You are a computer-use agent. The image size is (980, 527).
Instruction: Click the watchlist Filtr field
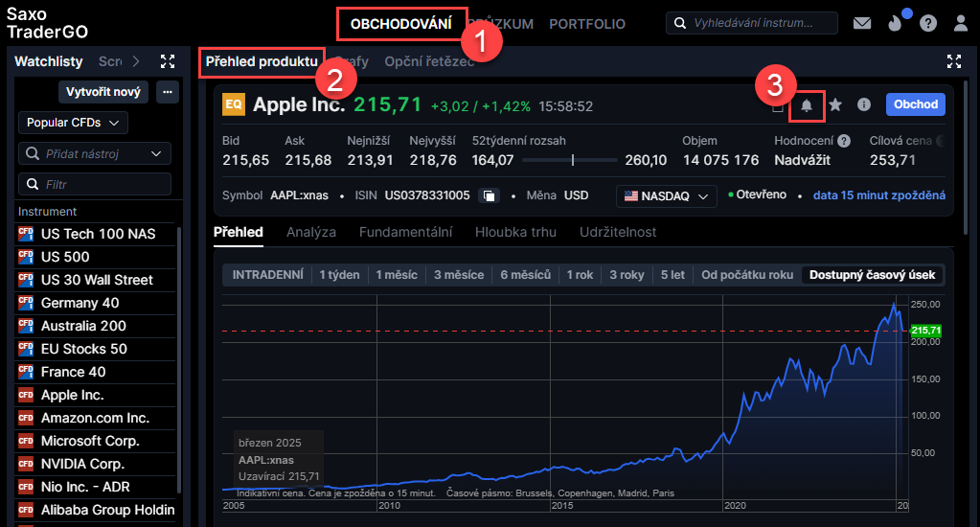coord(95,184)
